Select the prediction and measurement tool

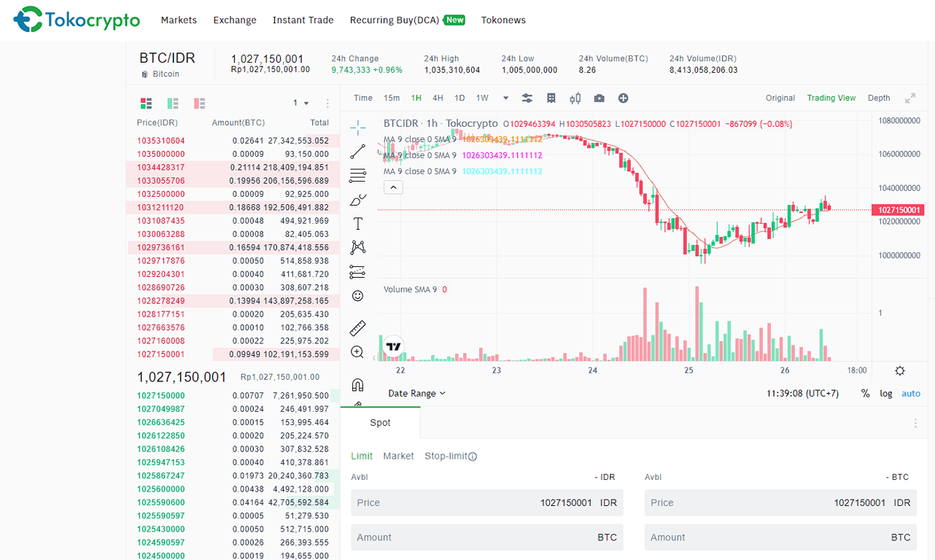(x=357, y=271)
